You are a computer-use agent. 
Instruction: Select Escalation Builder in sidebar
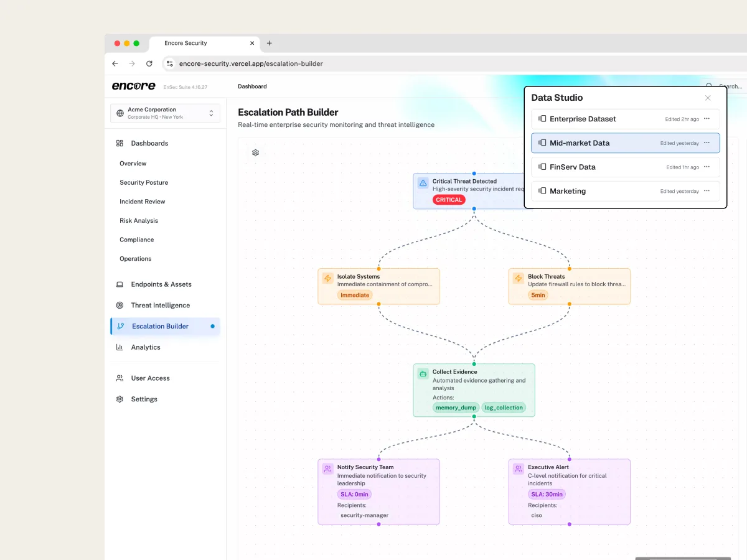[165, 326]
